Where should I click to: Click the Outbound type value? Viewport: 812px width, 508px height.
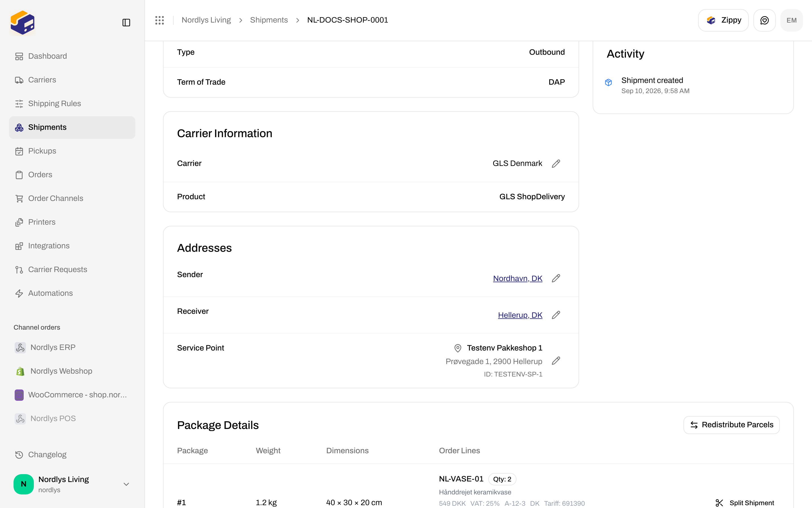click(547, 52)
